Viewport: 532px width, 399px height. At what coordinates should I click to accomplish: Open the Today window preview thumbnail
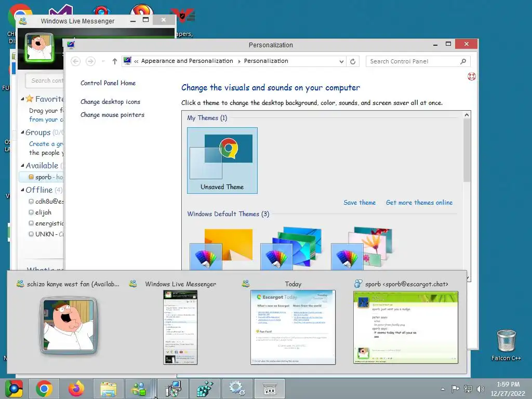tap(293, 327)
